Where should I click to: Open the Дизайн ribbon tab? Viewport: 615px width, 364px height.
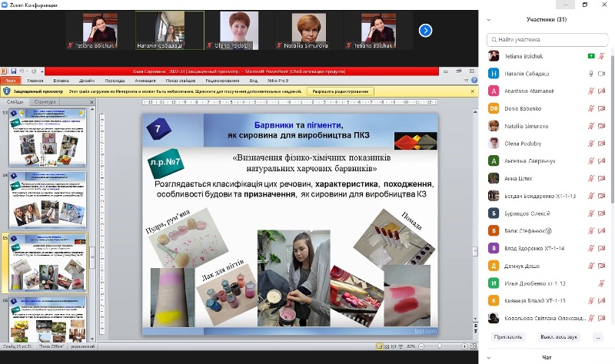click(x=87, y=81)
